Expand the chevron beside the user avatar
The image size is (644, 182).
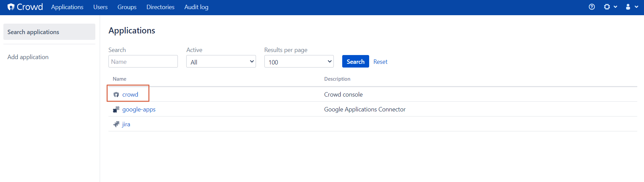tap(636, 7)
